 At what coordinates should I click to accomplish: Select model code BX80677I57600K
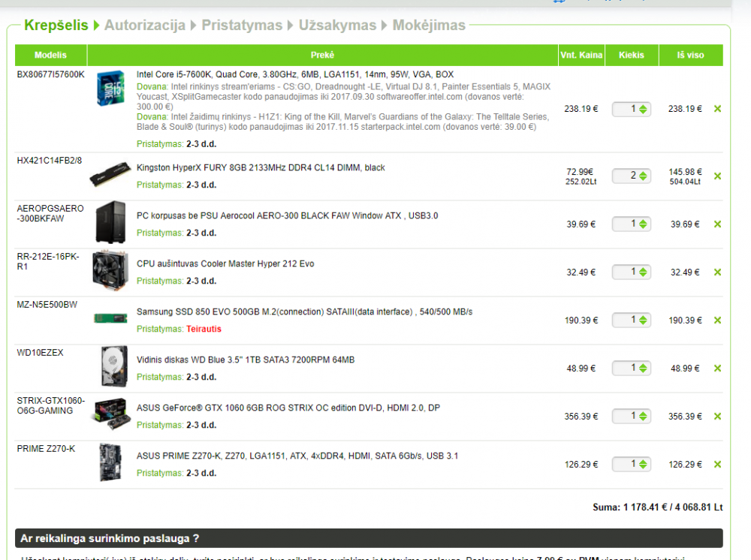[51, 74]
